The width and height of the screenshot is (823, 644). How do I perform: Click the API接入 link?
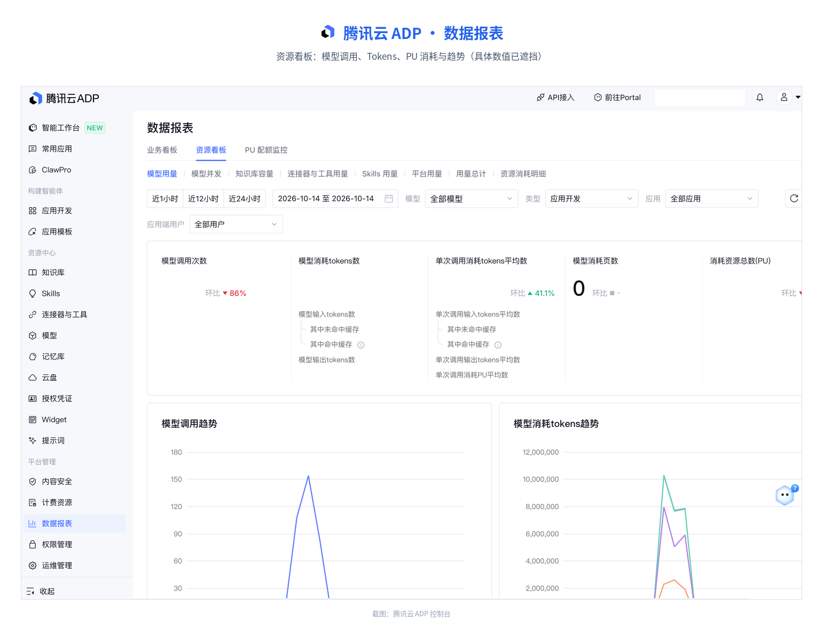tap(555, 97)
